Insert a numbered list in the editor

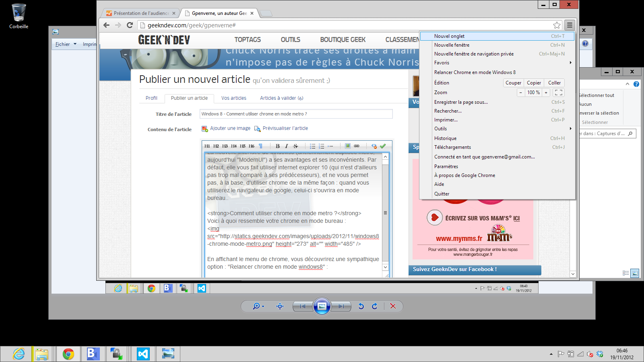321,146
